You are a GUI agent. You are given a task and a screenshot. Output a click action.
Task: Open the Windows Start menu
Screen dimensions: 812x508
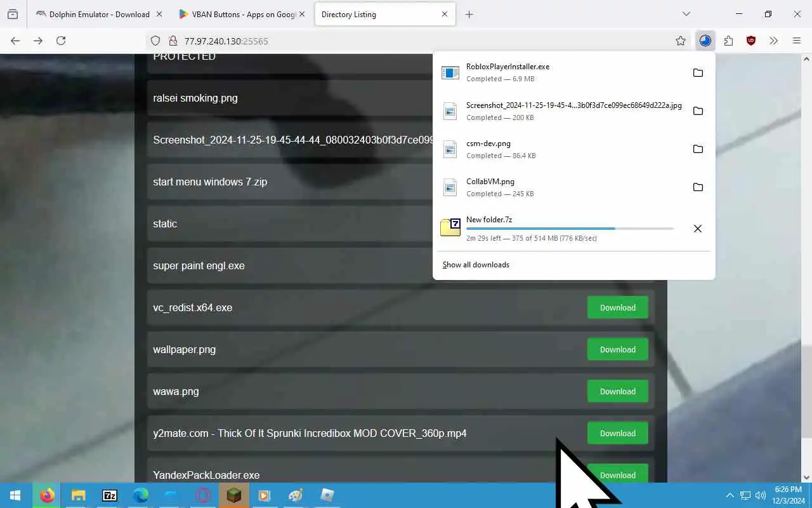[15, 495]
